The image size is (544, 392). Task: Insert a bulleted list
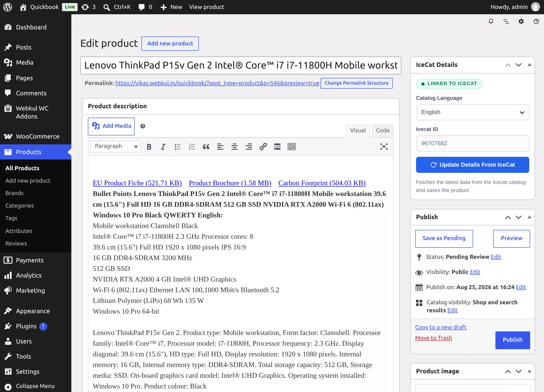point(177,147)
